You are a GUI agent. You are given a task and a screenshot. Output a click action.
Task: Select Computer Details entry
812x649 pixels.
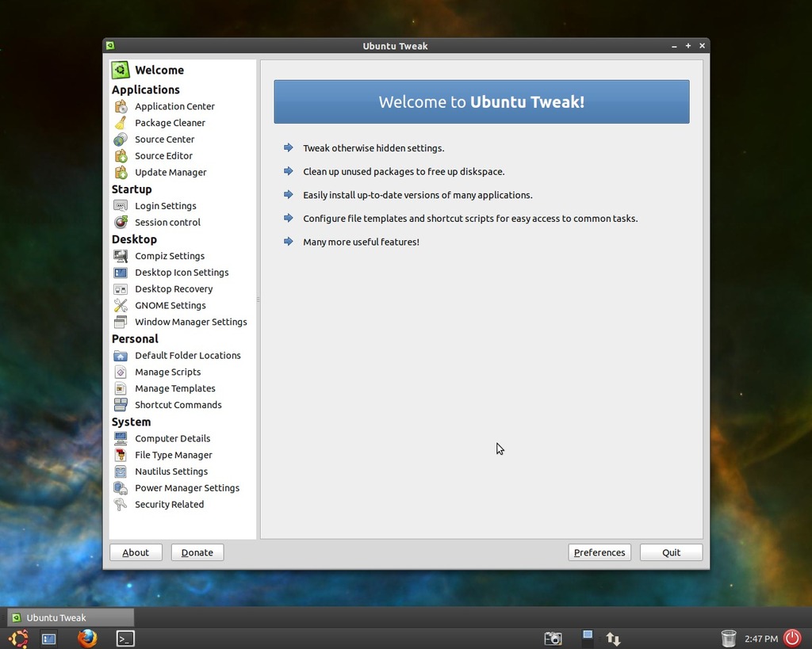(x=172, y=439)
